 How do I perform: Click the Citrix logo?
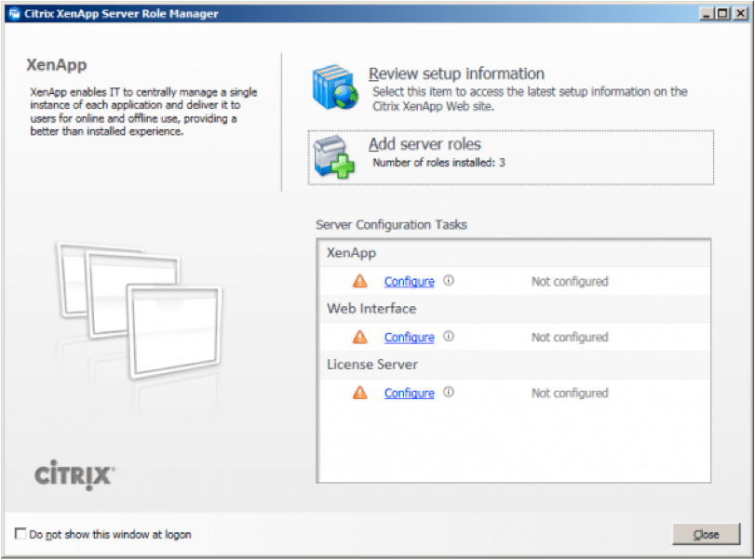[x=74, y=474]
